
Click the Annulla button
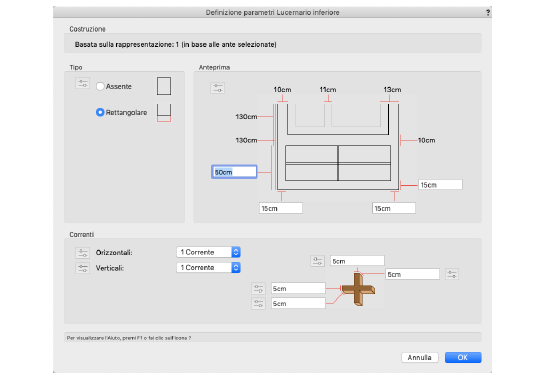pos(420,357)
